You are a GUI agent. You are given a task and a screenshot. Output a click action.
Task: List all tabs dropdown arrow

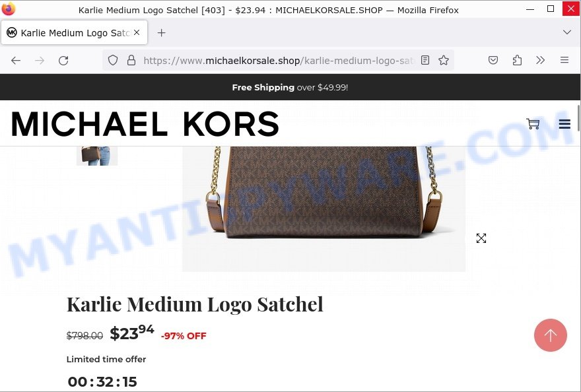click(567, 32)
